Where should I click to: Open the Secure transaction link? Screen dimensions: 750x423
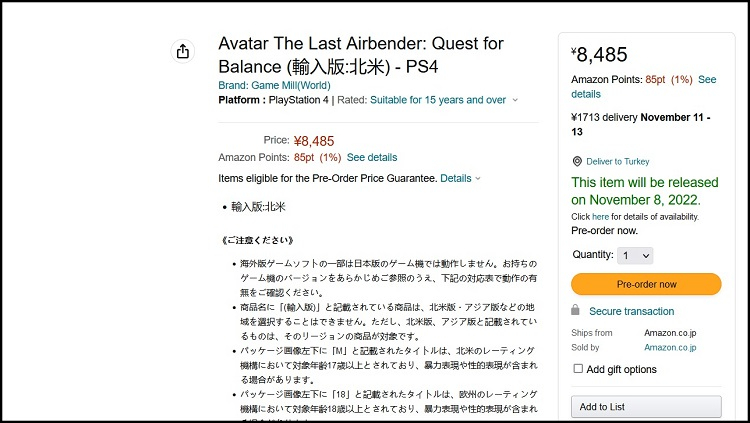click(631, 311)
